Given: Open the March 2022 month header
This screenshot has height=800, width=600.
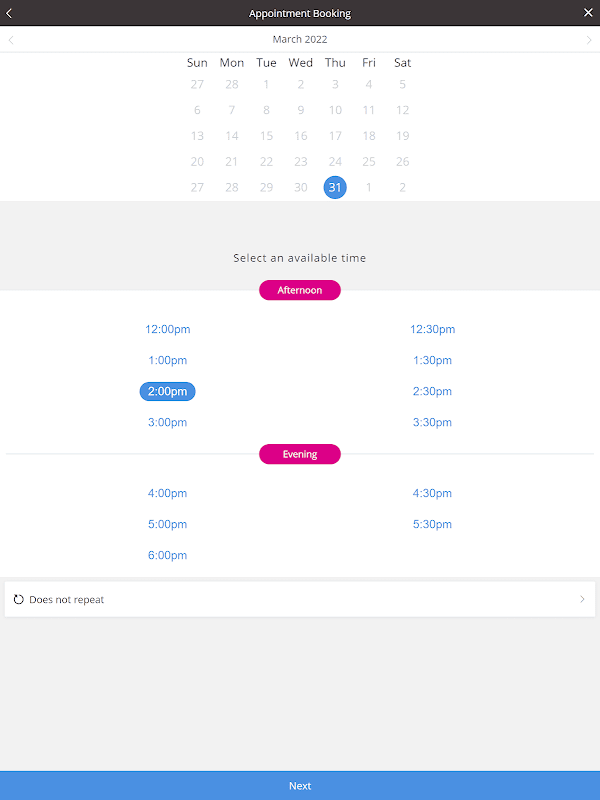Looking at the screenshot, I should coord(300,40).
